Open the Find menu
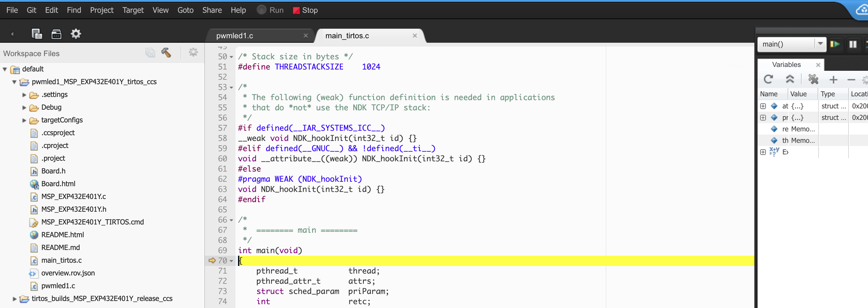The image size is (868, 308). (74, 10)
